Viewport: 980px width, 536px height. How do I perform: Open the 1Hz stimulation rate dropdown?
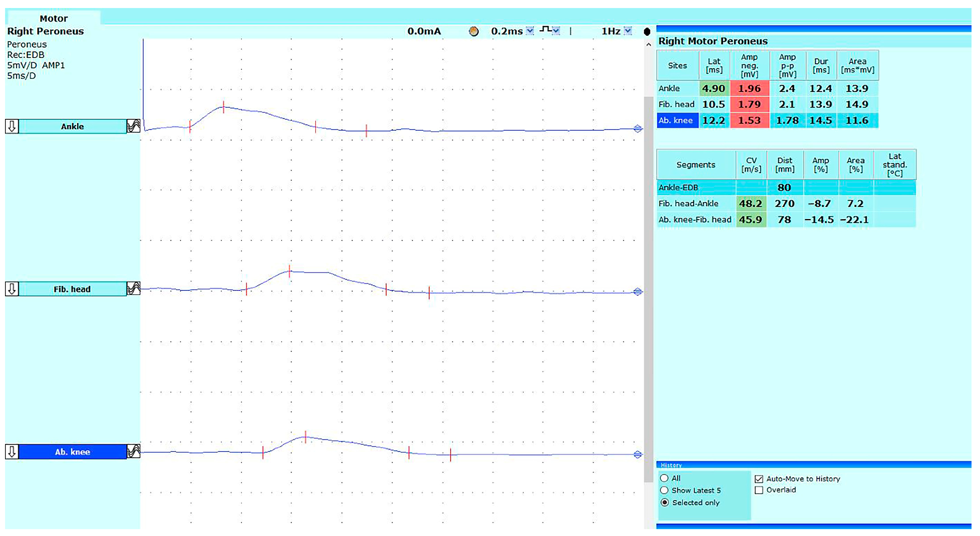click(628, 31)
